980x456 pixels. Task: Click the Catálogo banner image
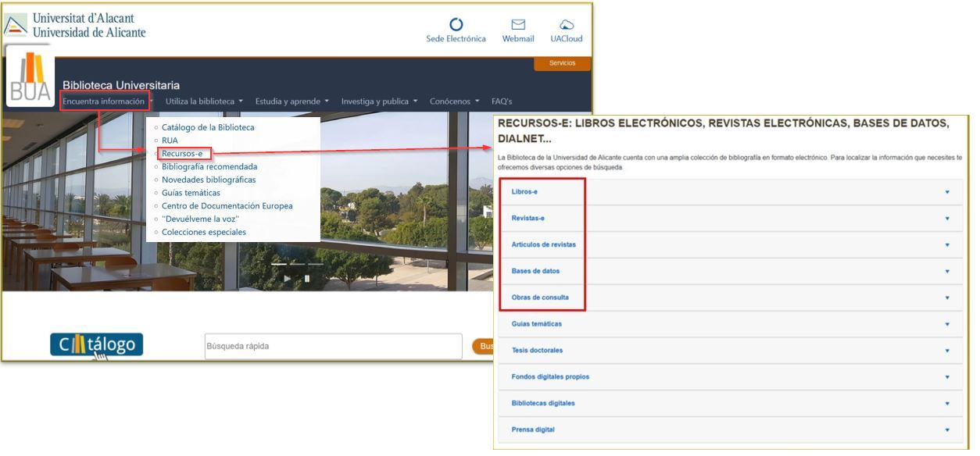(x=96, y=345)
